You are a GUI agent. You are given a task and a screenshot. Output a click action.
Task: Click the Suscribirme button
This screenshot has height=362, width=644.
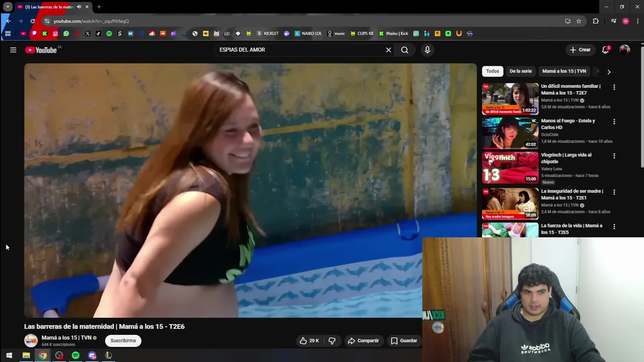pyautogui.click(x=123, y=340)
